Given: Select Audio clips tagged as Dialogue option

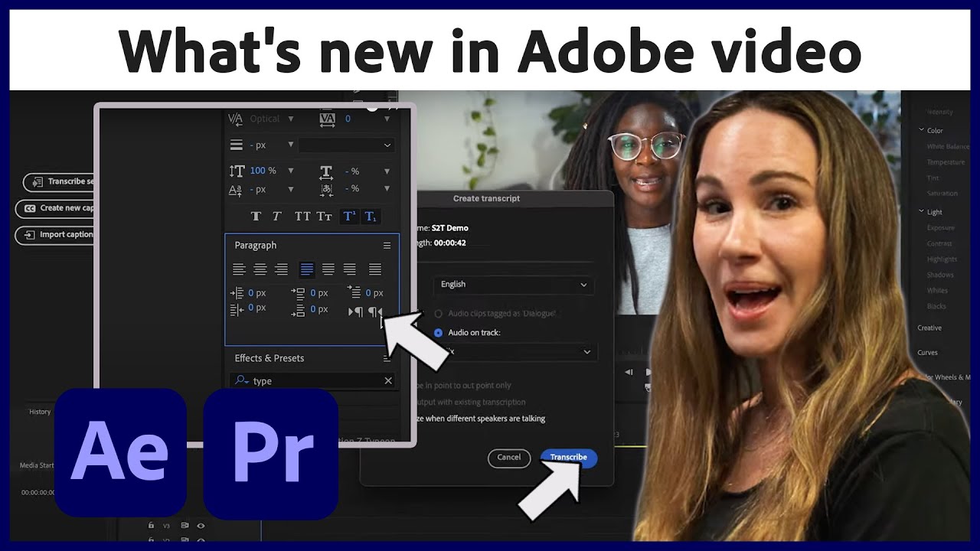Looking at the screenshot, I should click(439, 314).
